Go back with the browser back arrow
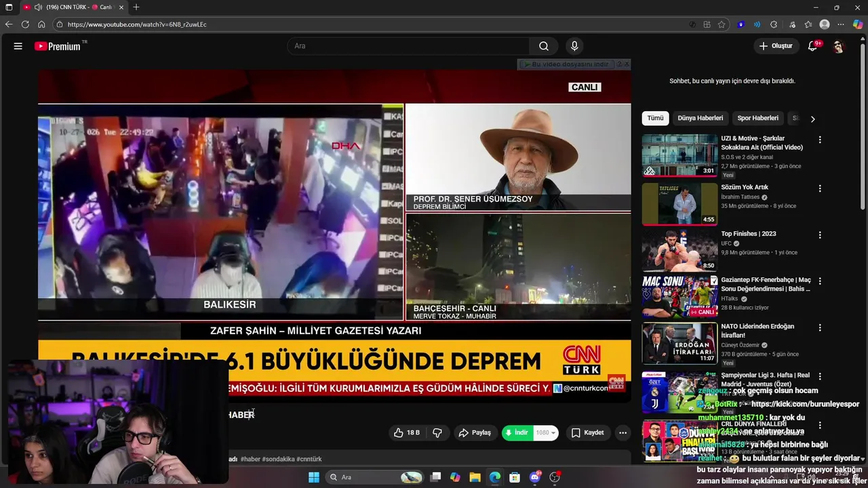868x488 pixels. click(x=9, y=24)
